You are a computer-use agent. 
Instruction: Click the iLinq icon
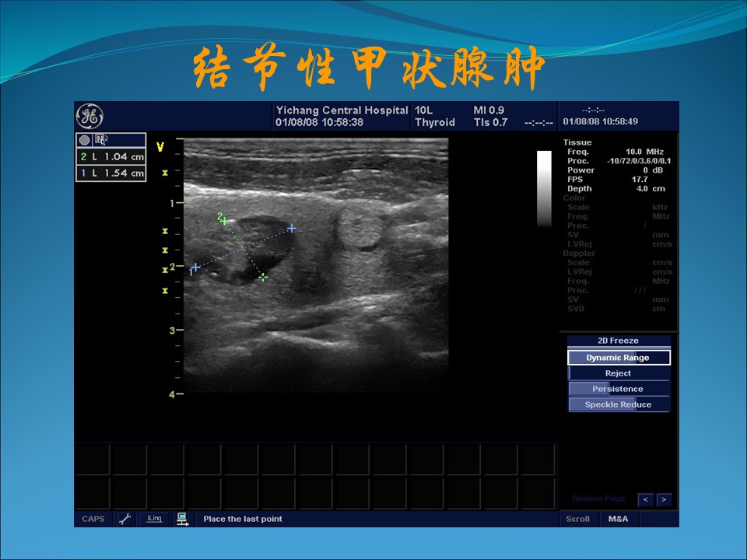pyautogui.click(x=154, y=519)
